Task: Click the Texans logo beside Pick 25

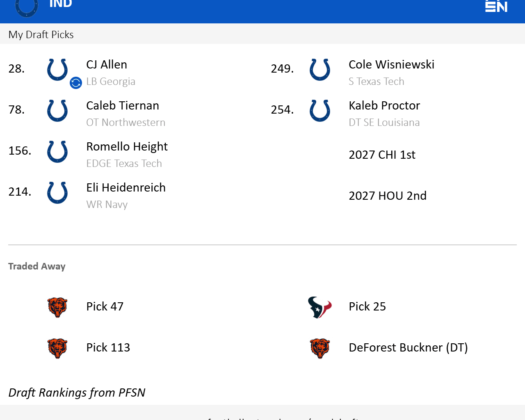Action: (320, 308)
